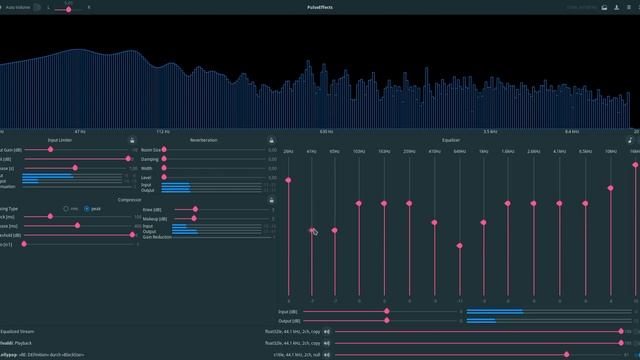Click the compressor Release [ms] slider
Image resolution: width=640 pixels, height=360 pixels.
pyautogui.click(x=78, y=226)
